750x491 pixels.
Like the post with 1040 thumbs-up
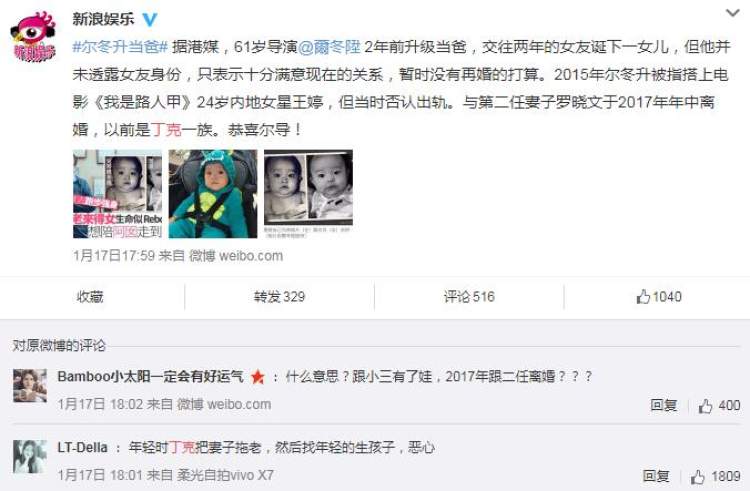[x=659, y=297]
